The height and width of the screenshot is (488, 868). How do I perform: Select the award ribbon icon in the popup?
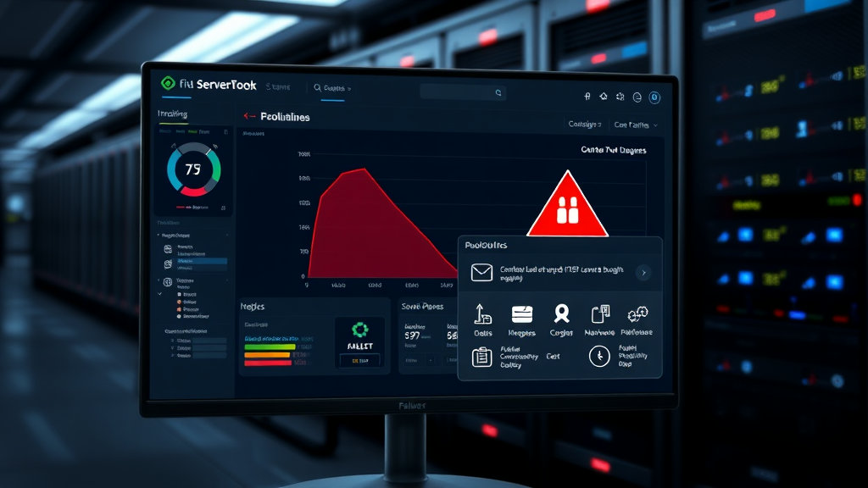tap(562, 313)
